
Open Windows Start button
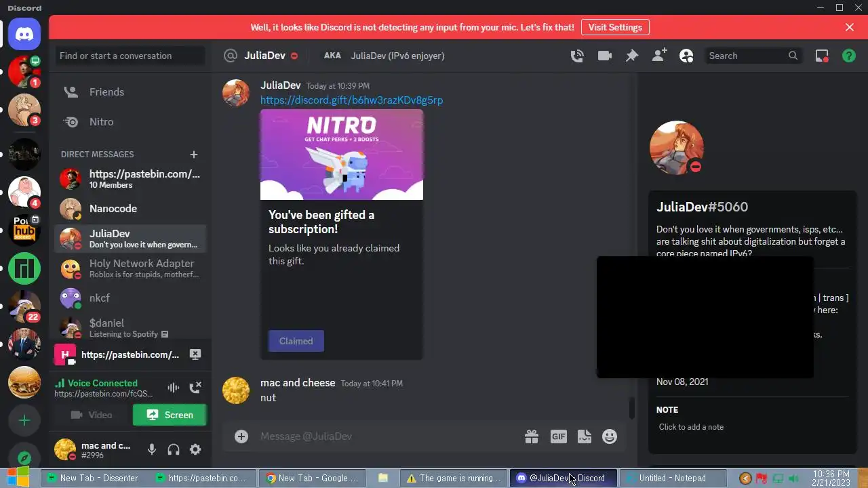pyautogui.click(x=18, y=478)
